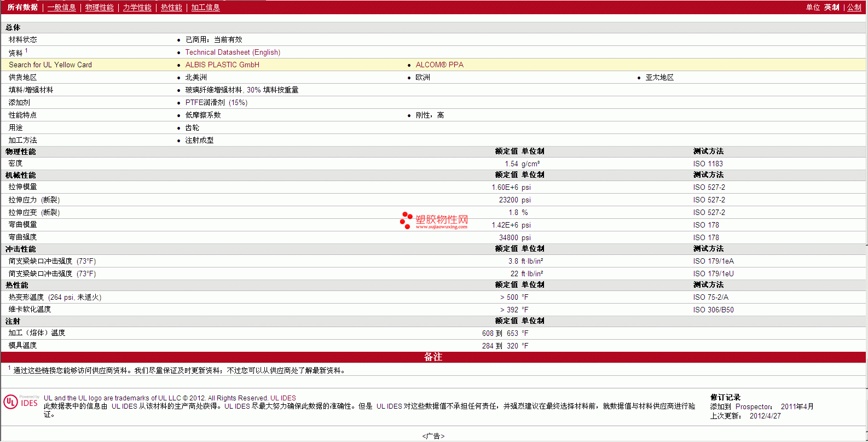Screen dimensions: 868x442
Task: Click 弯曲模量 value 1.42E+6 psi
Action: (511, 225)
